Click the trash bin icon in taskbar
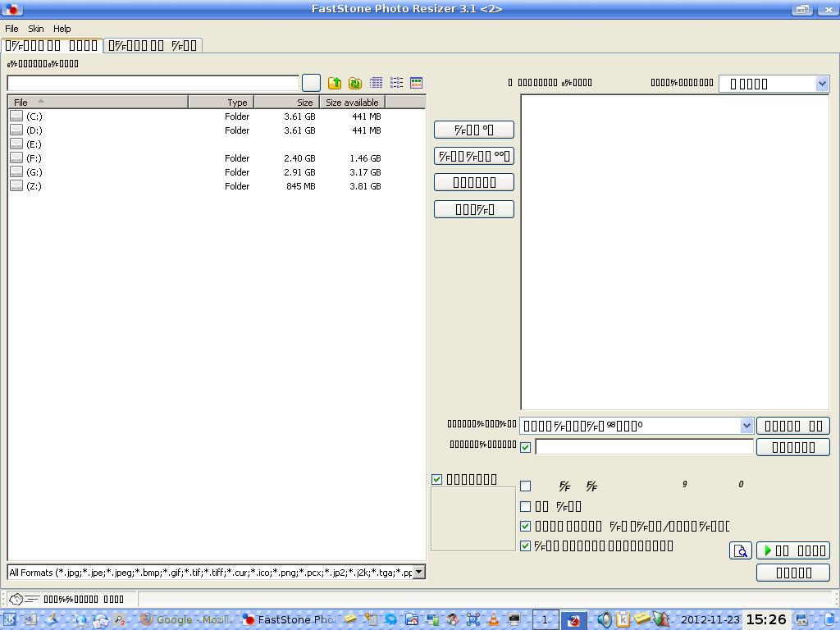 pos(830,620)
